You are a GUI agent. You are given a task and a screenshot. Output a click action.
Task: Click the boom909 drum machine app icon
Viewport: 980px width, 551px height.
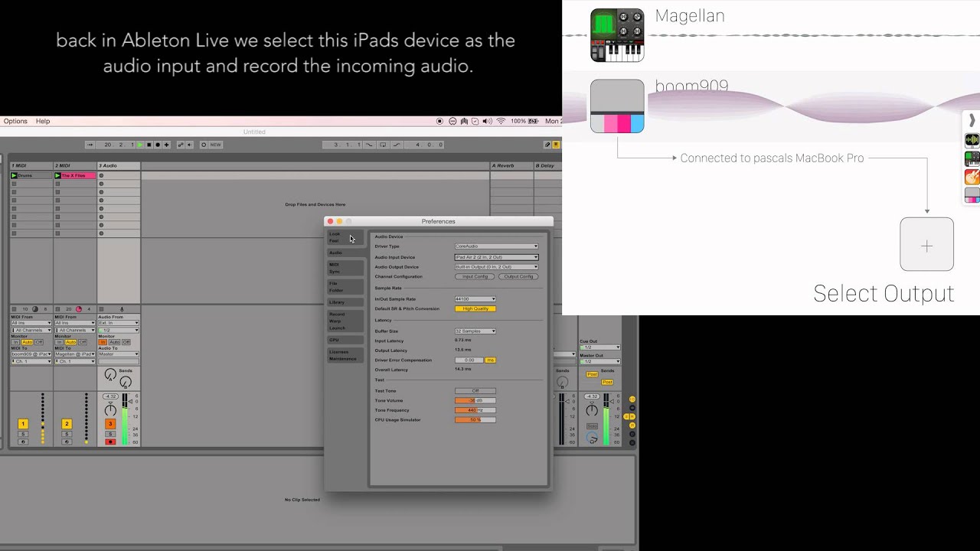[617, 106]
